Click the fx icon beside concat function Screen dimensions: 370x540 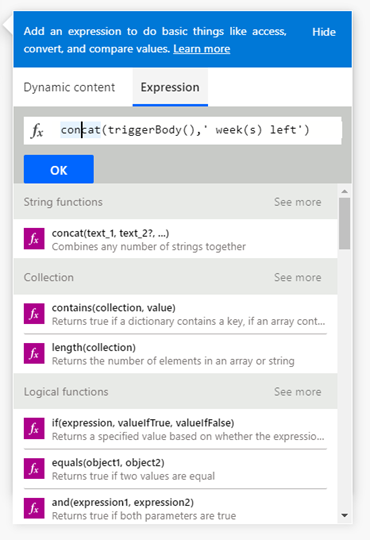click(x=34, y=239)
